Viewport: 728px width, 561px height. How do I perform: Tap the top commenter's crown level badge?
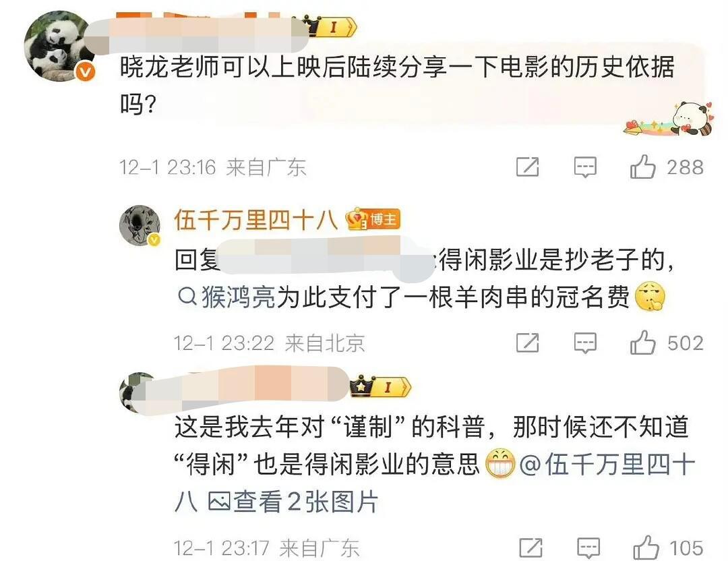(330, 26)
